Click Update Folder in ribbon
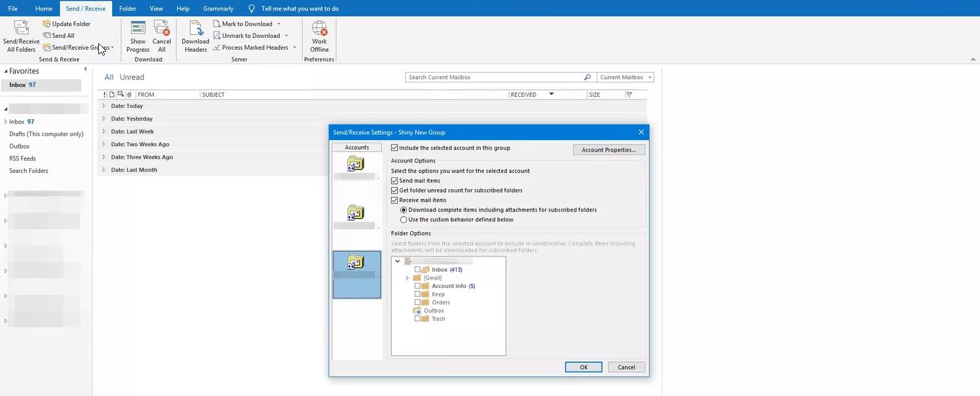The height and width of the screenshot is (396, 980). [x=67, y=24]
